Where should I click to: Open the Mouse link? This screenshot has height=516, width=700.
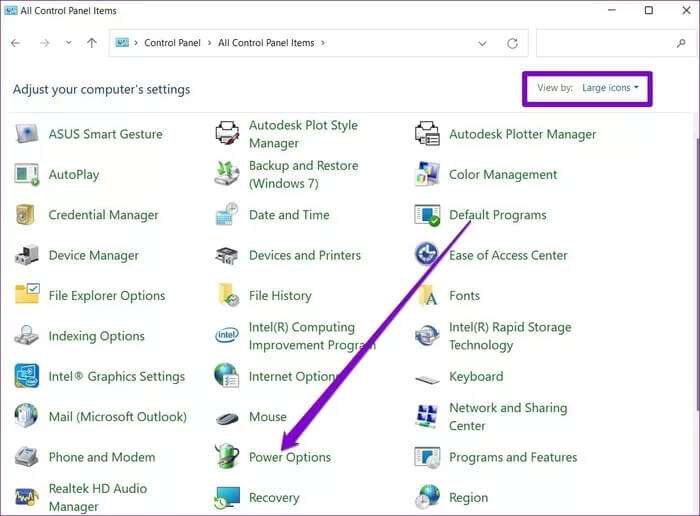268,417
